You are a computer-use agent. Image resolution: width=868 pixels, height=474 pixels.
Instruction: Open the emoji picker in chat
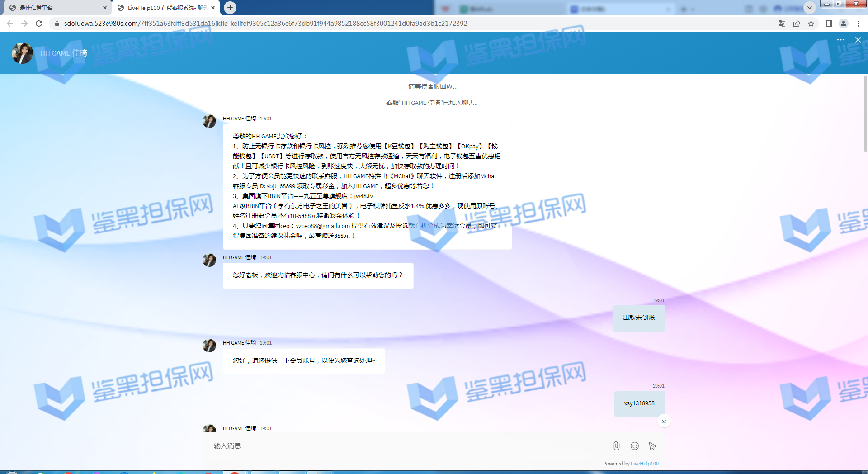[635, 446]
